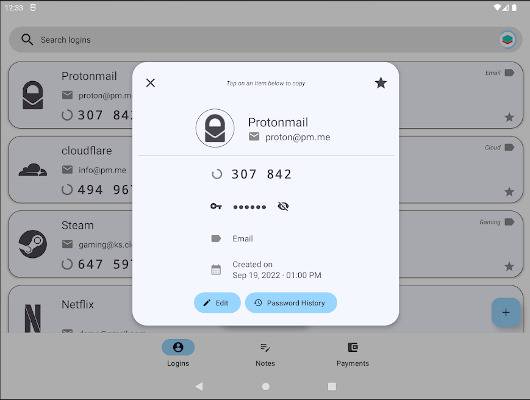Click the 647 TOTP code on Steam card
The image size is (530, 400).
(x=104, y=264)
